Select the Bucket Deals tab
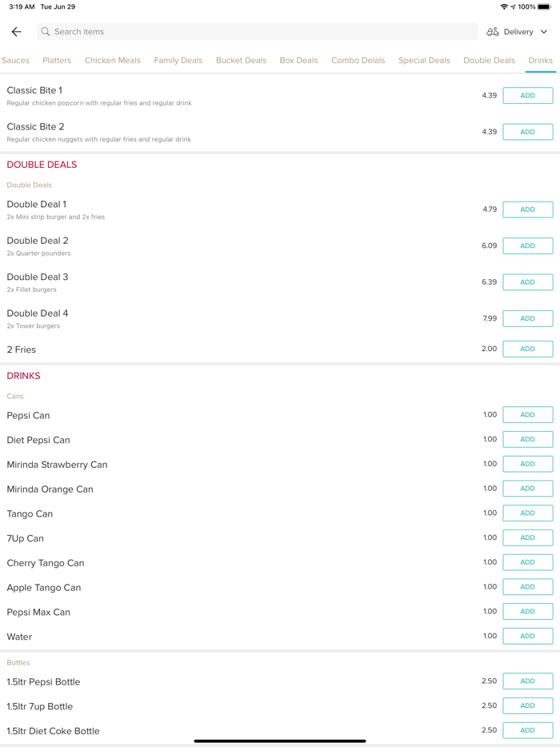Viewport: 560px width, 747px height. [241, 61]
